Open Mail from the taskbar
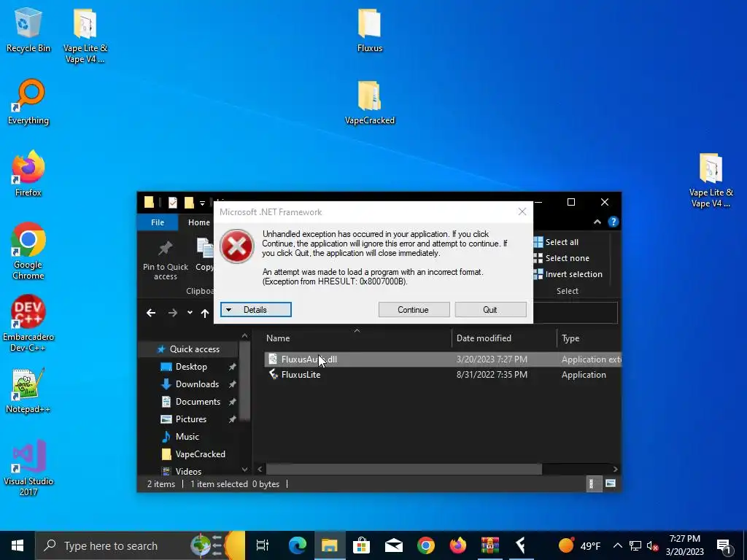The width and height of the screenshot is (747, 560). [393, 545]
